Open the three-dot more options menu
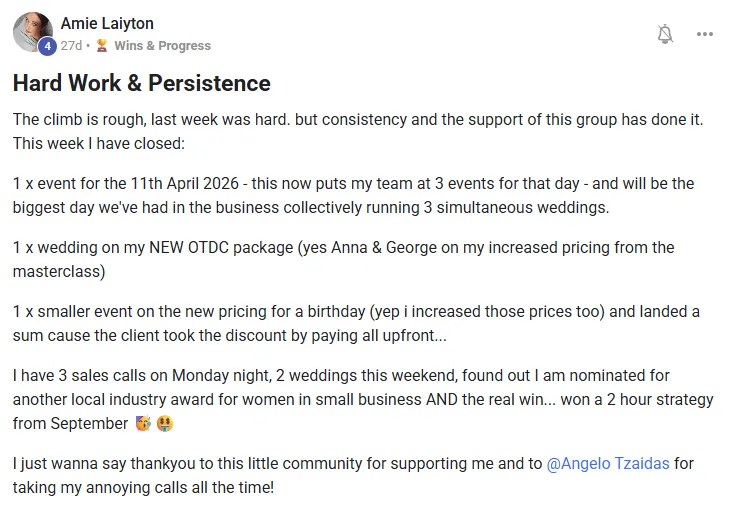Viewport: 740px width, 510px height. click(705, 34)
